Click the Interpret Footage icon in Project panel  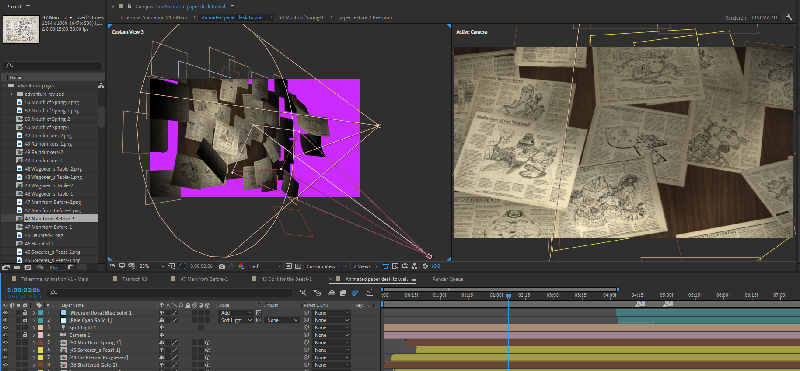(6, 267)
